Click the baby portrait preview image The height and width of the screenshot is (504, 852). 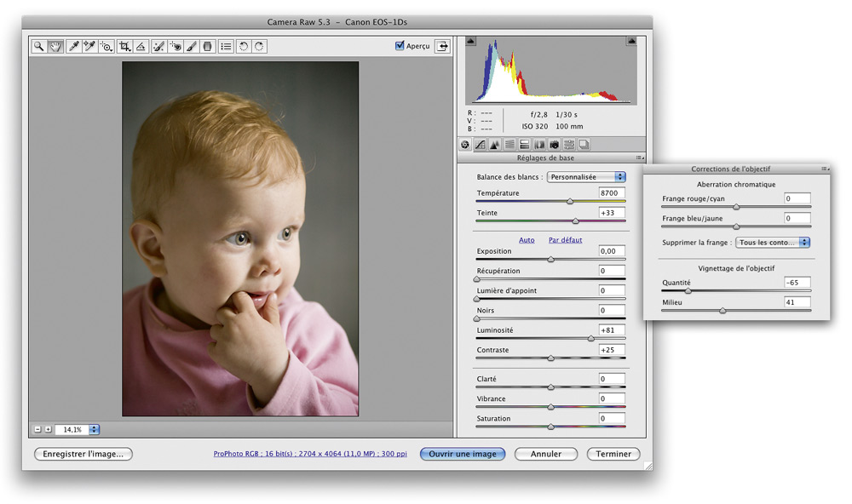[240, 238]
